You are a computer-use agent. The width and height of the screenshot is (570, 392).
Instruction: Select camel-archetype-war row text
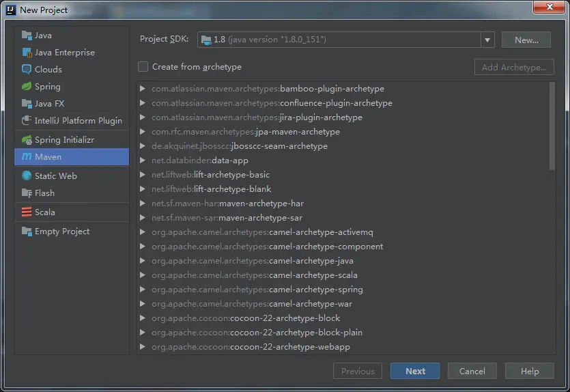tap(252, 304)
